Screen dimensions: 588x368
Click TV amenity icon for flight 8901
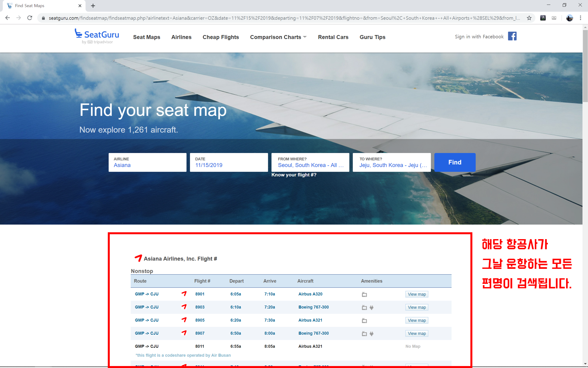tap(365, 294)
